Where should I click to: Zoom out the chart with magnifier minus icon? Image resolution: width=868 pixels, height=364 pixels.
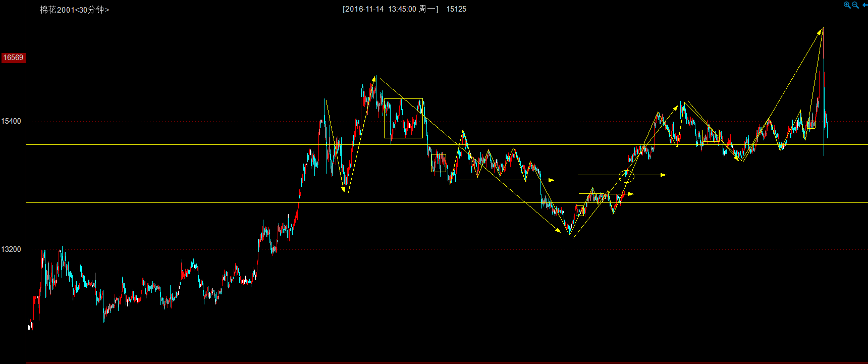pyautogui.click(x=855, y=5)
